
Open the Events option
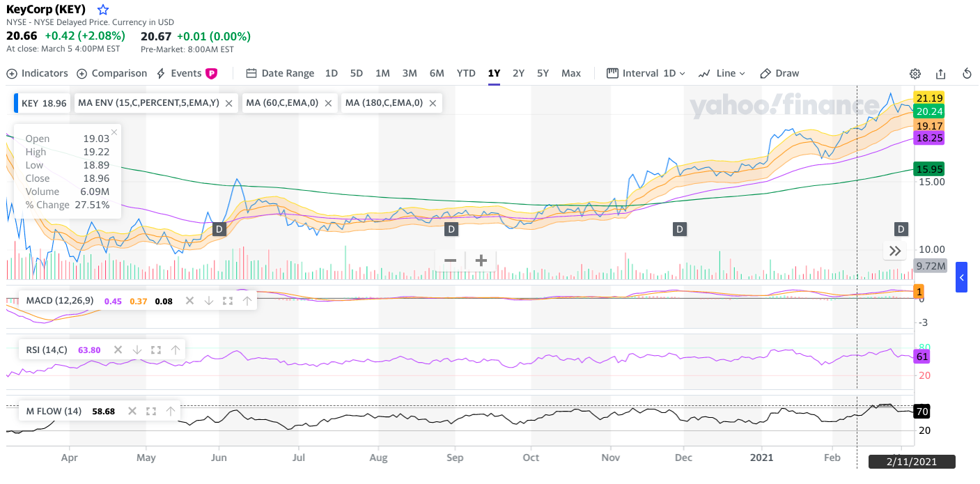point(180,73)
